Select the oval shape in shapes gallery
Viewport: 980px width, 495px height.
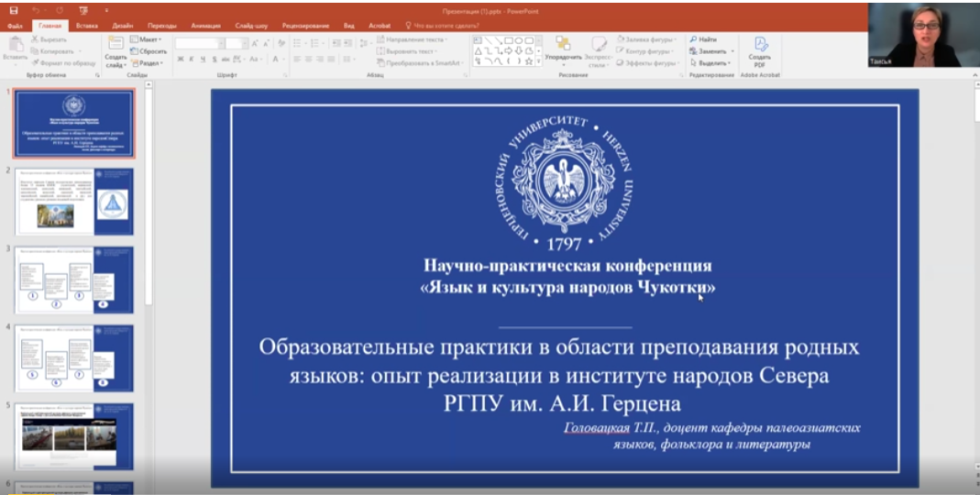click(x=519, y=40)
